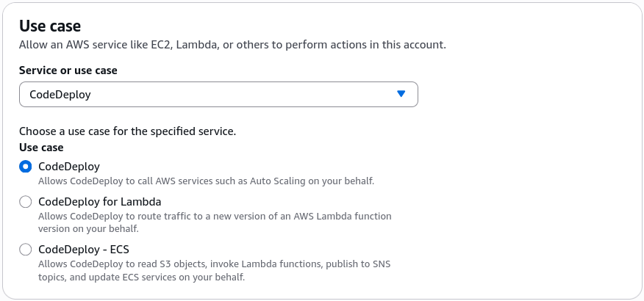Select the CodeDeploy - ECS radio button
The height and width of the screenshot is (301, 644).
pyautogui.click(x=26, y=250)
